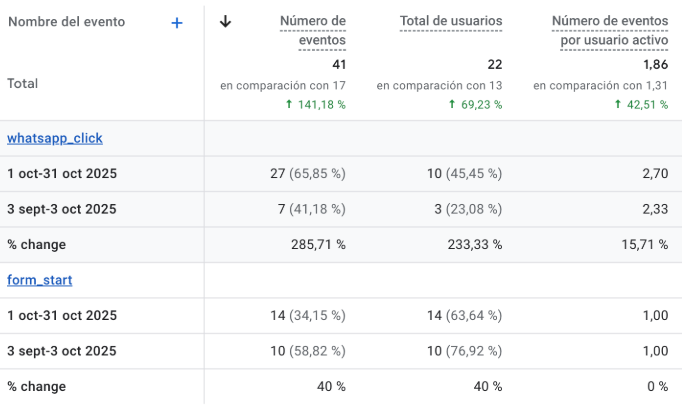
Task: Click total users value 22
Action: point(494,65)
